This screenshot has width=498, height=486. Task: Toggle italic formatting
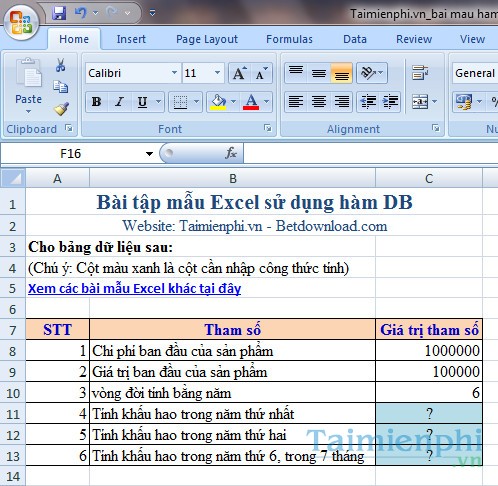[119, 102]
